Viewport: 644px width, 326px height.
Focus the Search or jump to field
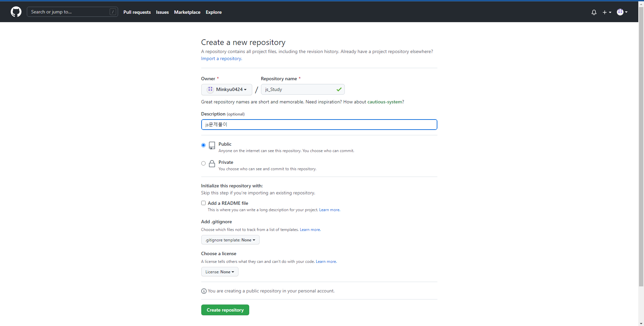point(72,12)
